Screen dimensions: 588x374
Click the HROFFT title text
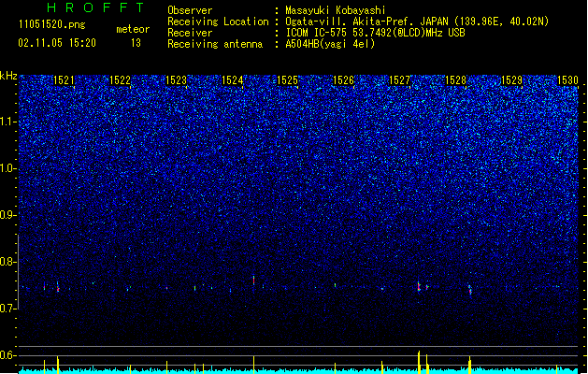tap(96, 7)
